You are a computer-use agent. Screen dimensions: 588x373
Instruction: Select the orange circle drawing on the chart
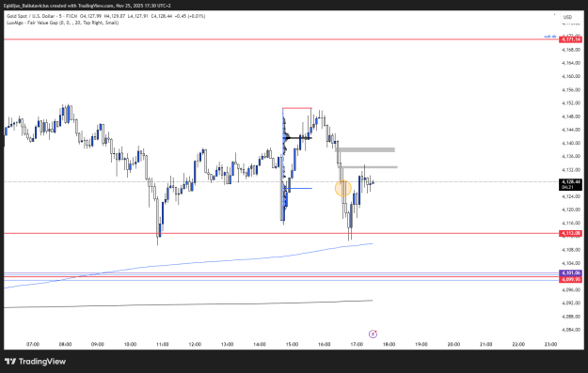click(342, 188)
